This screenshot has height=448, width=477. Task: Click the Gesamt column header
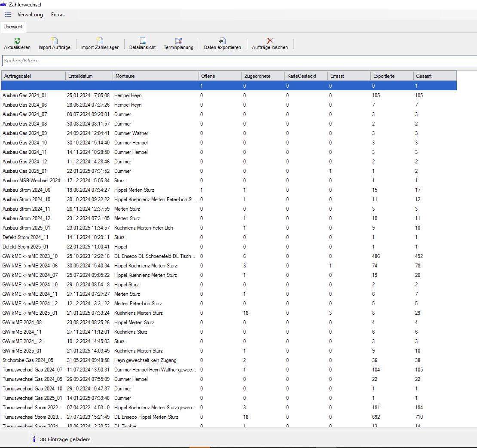click(x=434, y=76)
